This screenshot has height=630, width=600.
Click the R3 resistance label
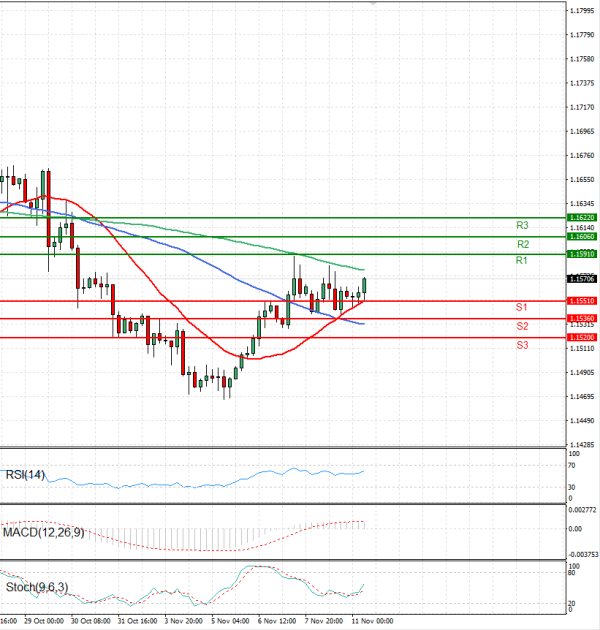pyautogui.click(x=522, y=225)
